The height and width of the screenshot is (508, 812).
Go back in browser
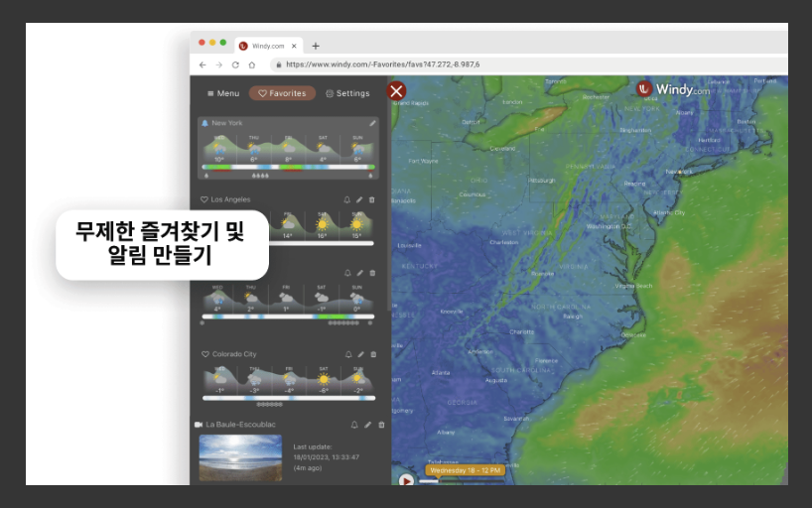(x=203, y=64)
